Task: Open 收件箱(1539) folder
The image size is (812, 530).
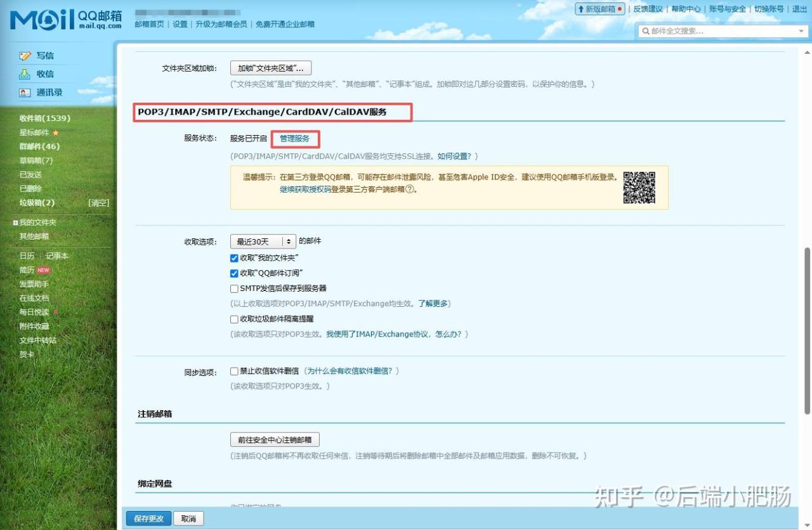Action: 44,119
